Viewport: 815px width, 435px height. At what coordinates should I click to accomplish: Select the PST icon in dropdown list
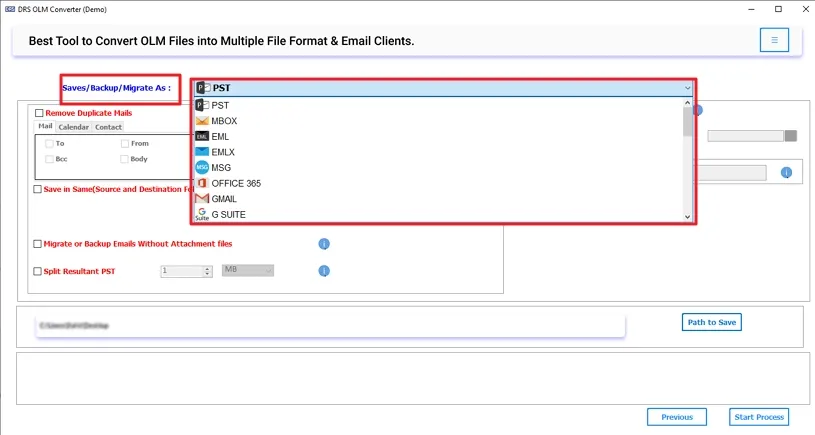point(202,105)
